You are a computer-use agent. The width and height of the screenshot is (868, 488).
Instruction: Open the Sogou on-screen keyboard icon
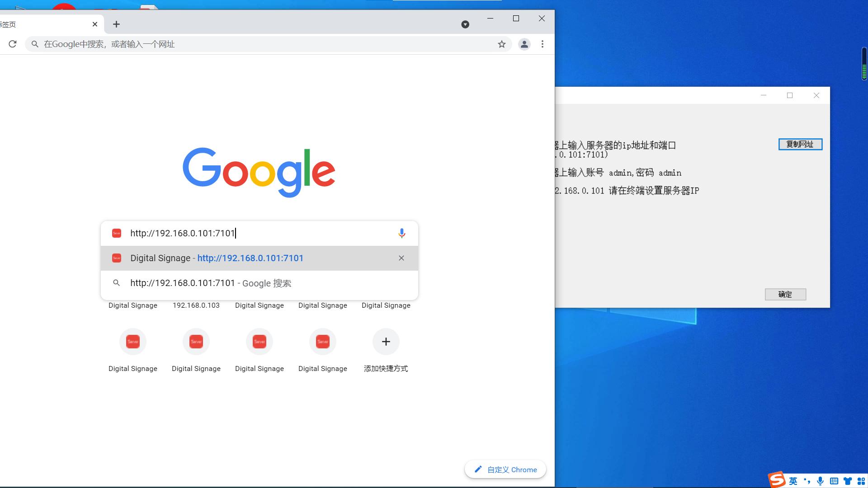pyautogui.click(x=834, y=480)
